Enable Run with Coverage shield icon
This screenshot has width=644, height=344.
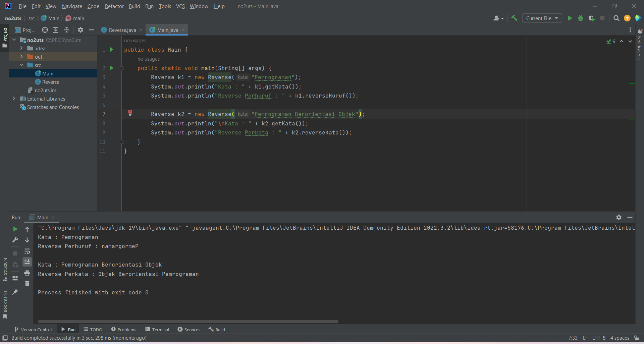[x=591, y=18]
